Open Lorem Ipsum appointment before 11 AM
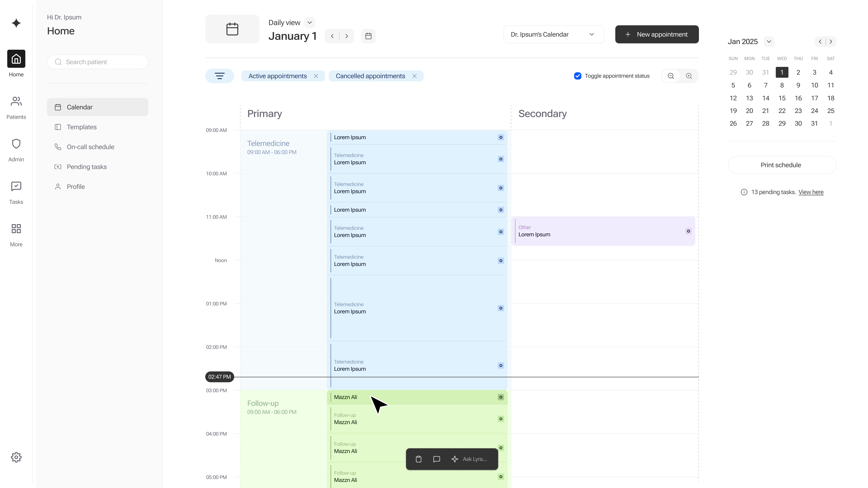 pyautogui.click(x=417, y=210)
